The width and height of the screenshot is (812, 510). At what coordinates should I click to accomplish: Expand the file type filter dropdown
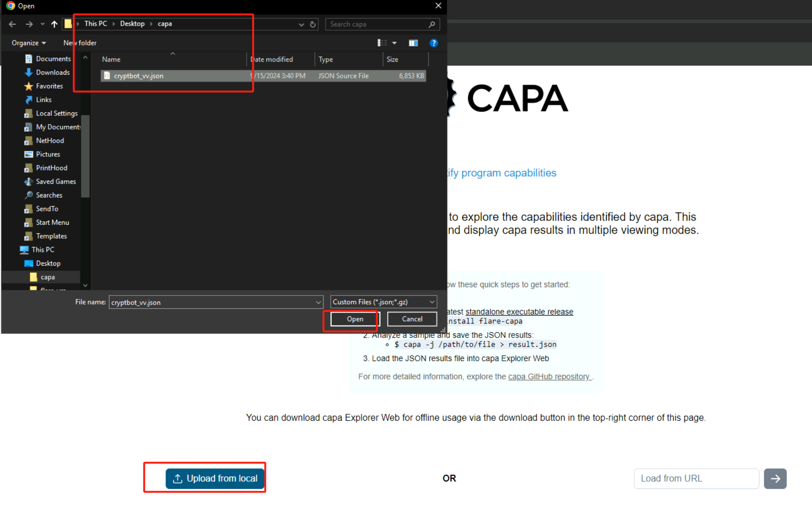[x=432, y=302]
